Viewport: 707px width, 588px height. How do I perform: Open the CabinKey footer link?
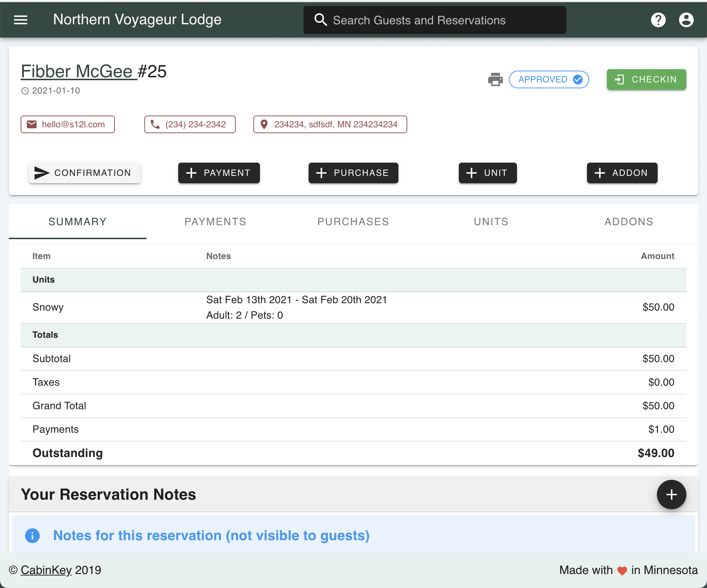(x=46, y=570)
